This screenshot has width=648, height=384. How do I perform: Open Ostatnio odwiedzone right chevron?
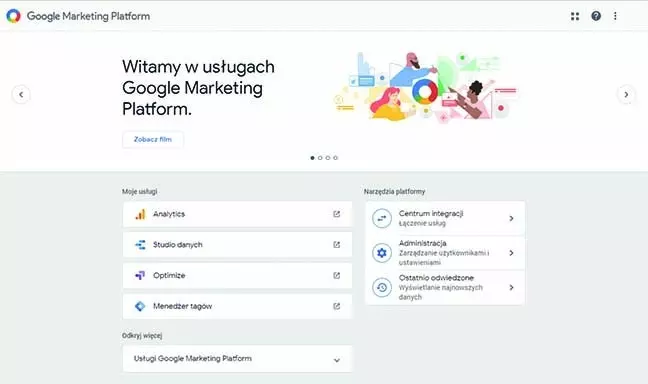[512, 287]
